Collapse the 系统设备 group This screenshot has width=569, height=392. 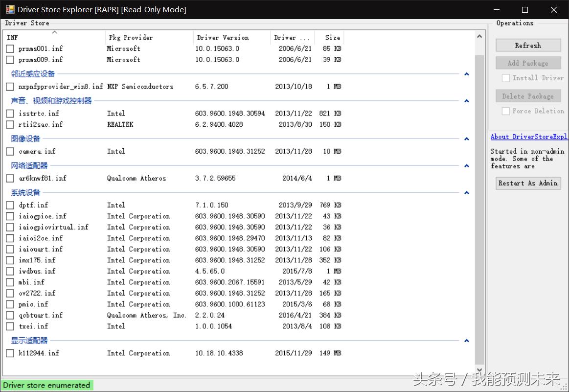[x=466, y=193]
